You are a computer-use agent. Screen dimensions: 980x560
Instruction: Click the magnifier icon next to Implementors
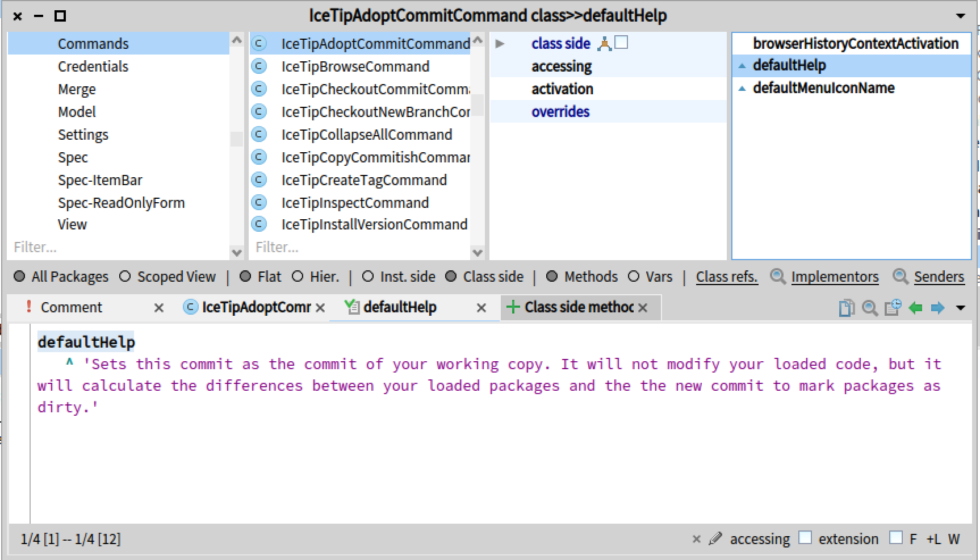pos(777,276)
